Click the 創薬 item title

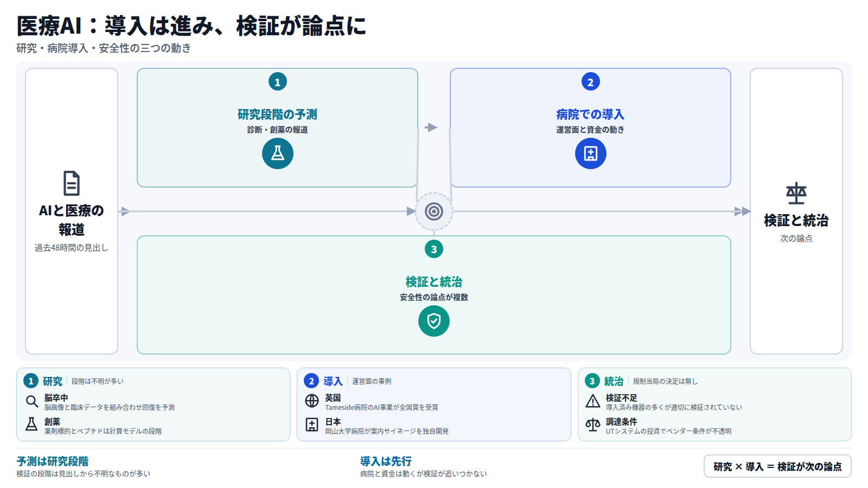[x=53, y=422]
